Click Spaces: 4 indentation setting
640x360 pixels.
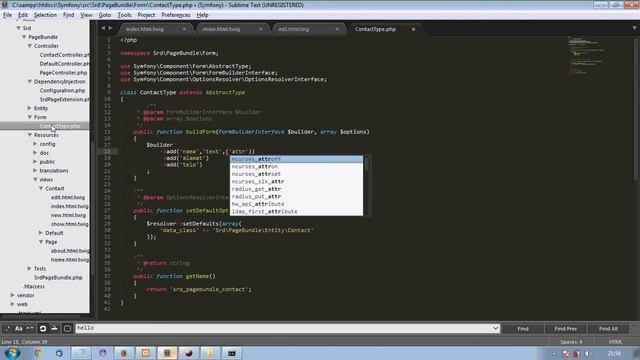pos(571,342)
